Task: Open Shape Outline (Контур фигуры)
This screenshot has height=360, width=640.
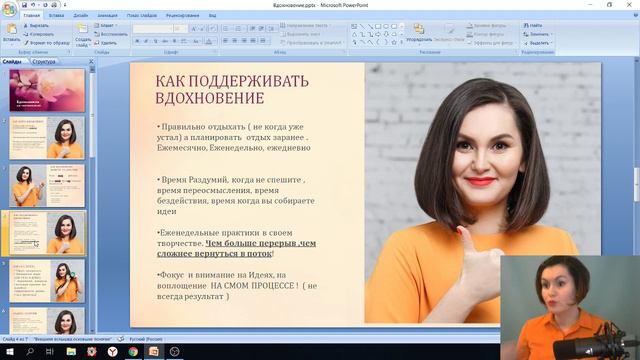Action: coord(486,34)
